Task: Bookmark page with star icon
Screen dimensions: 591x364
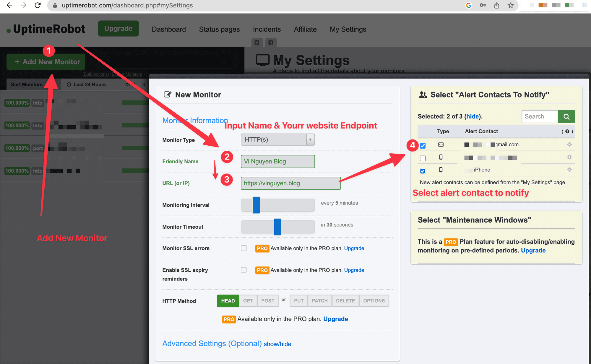Action: click(x=511, y=5)
